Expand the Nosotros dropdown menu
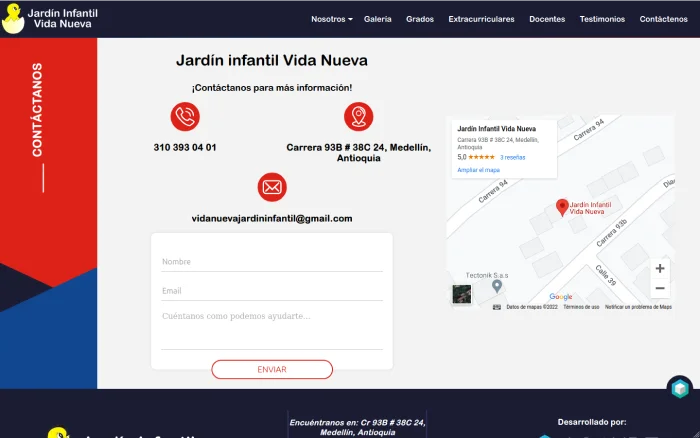This screenshot has width=700, height=438. coord(332,19)
